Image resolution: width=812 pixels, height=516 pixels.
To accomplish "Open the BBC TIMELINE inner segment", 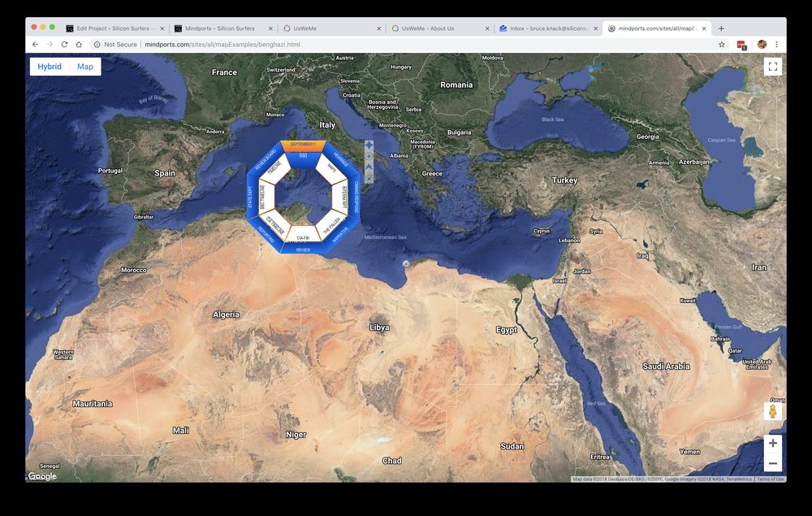I will [x=263, y=197].
